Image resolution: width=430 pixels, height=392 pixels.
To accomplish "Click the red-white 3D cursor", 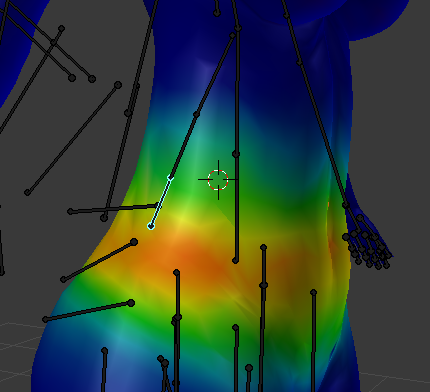I will click(x=218, y=180).
